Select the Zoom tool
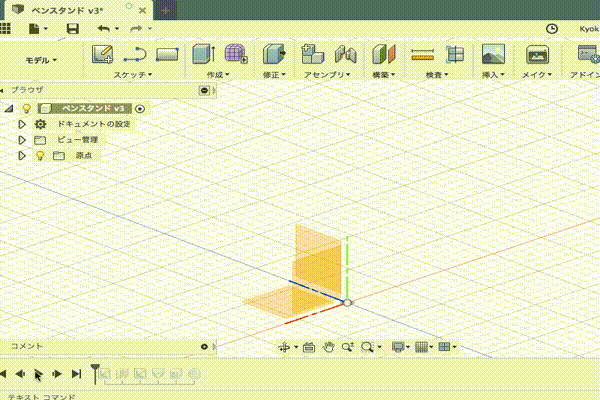The width and height of the screenshot is (600, 400). 347,347
